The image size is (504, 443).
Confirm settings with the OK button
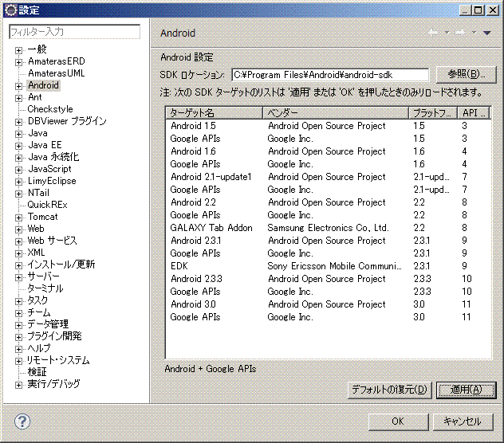coord(398,421)
